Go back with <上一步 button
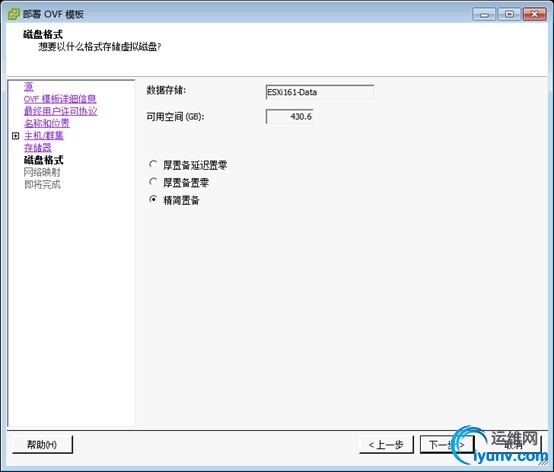This screenshot has width=554, height=472. pyautogui.click(x=386, y=444)
